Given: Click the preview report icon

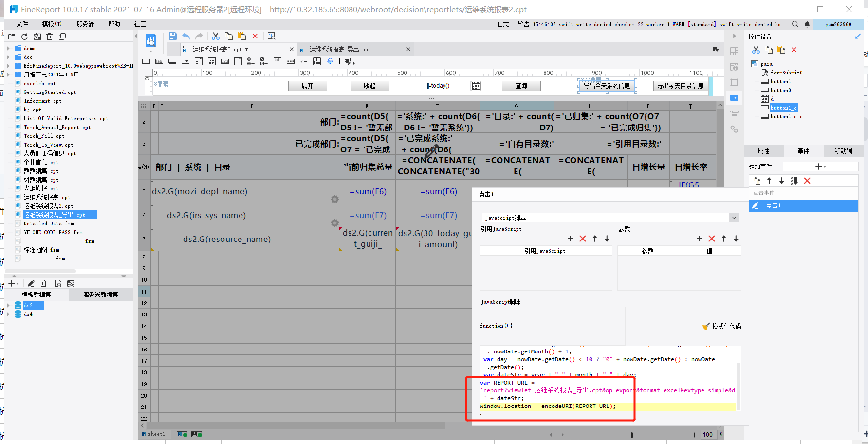Looking at the screenshot, I should (150, 41).
